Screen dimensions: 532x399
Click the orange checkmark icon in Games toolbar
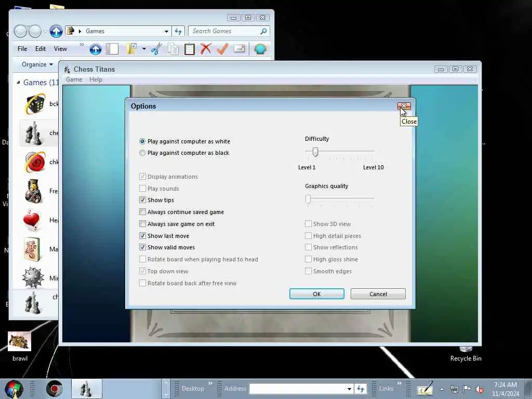pyautogui.click(x=222, y=49)
